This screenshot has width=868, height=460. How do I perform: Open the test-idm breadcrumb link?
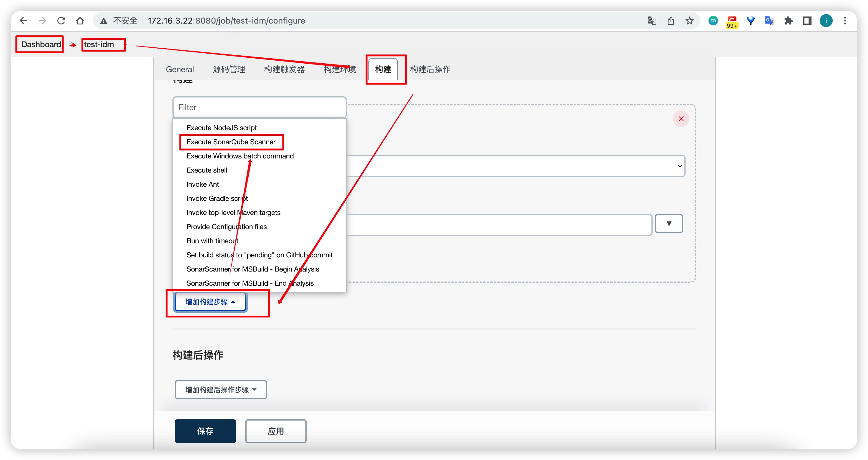coord(99,44)
